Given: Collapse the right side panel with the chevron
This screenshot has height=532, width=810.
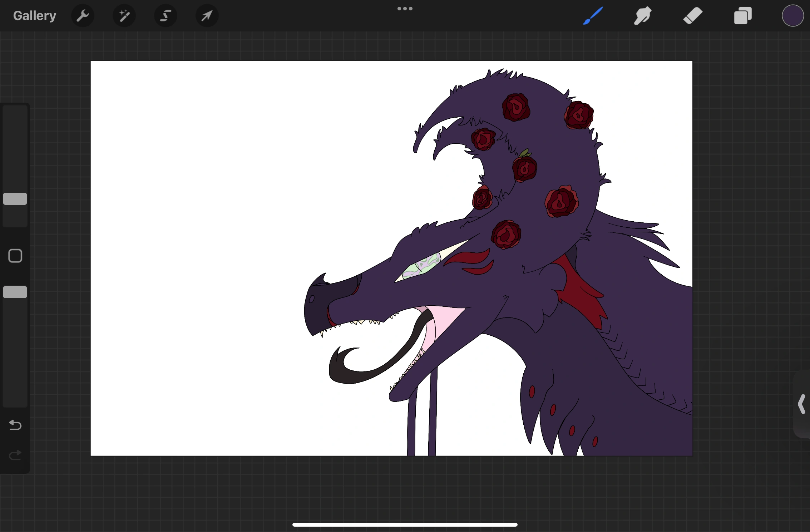Looking at the screenshot, I should tap(801, 404).
